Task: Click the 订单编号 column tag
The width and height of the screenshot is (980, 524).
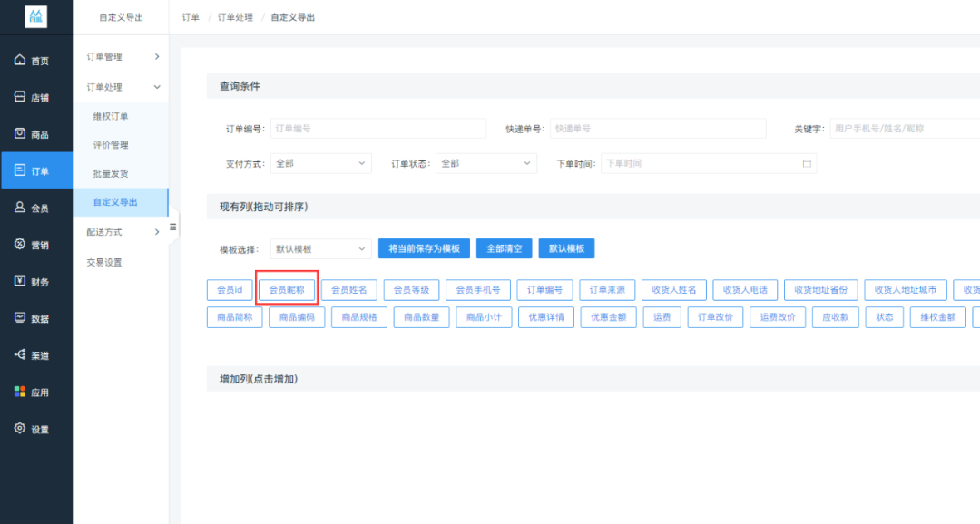Action: click(x=545, y=290)
